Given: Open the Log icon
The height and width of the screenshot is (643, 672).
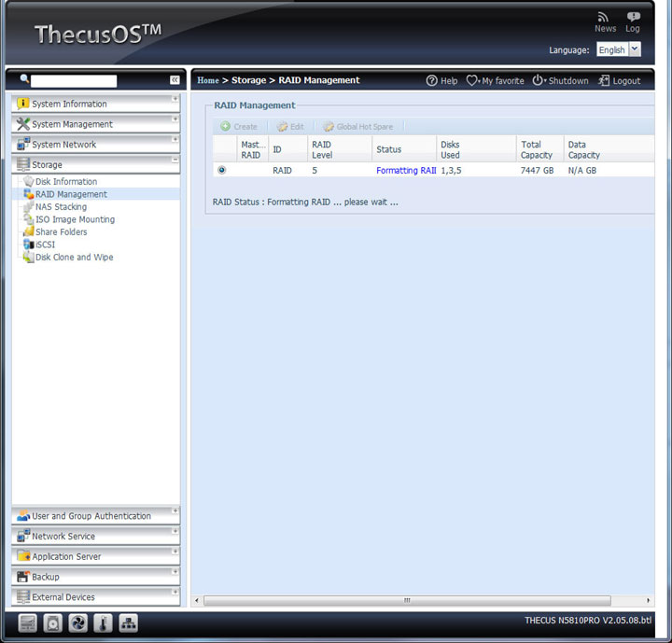Looking at the screenshot, I should click(x=633, y=17).
